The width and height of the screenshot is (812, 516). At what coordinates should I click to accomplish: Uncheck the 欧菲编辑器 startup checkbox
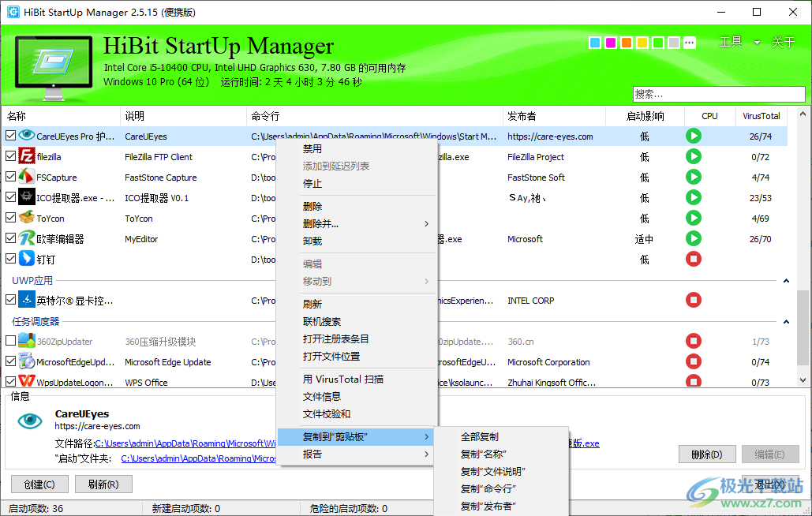10,238
